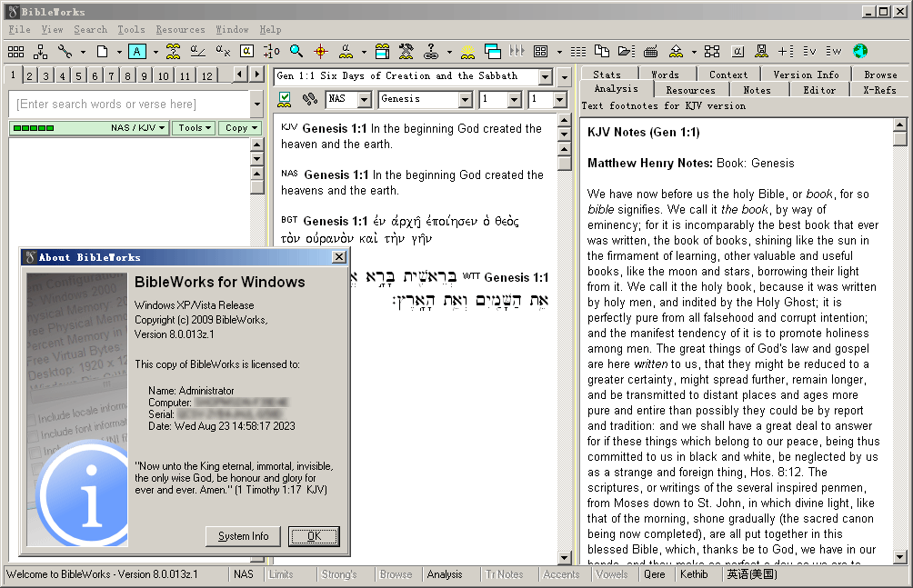Click the crossed hammer tools book icon
This screenshot has width=913, height=588.
tap(406, 52)
